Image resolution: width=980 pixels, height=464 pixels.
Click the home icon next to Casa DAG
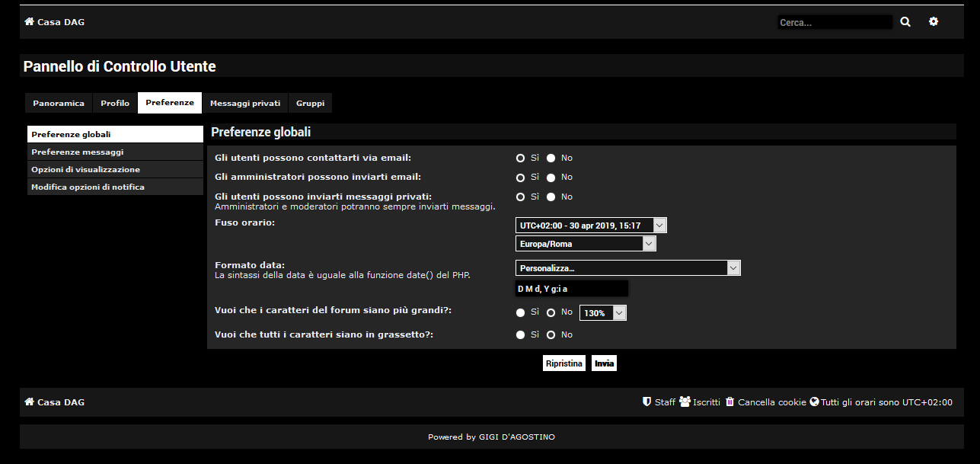point(28,21)
